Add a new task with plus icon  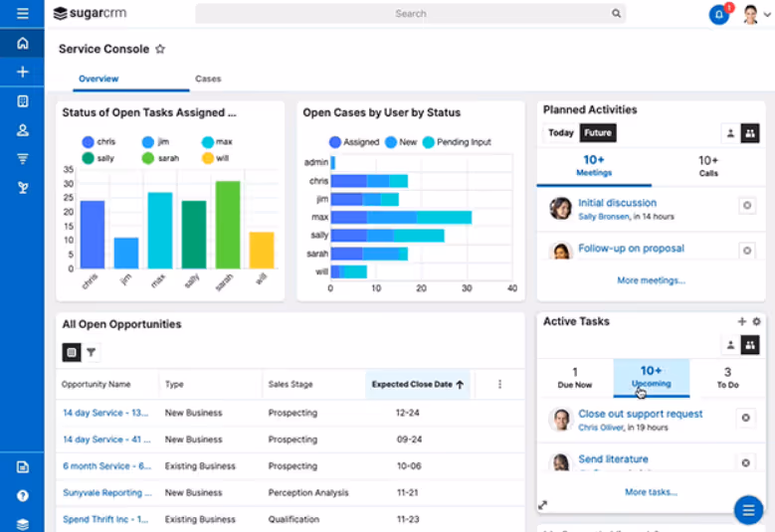click(741, 321)
